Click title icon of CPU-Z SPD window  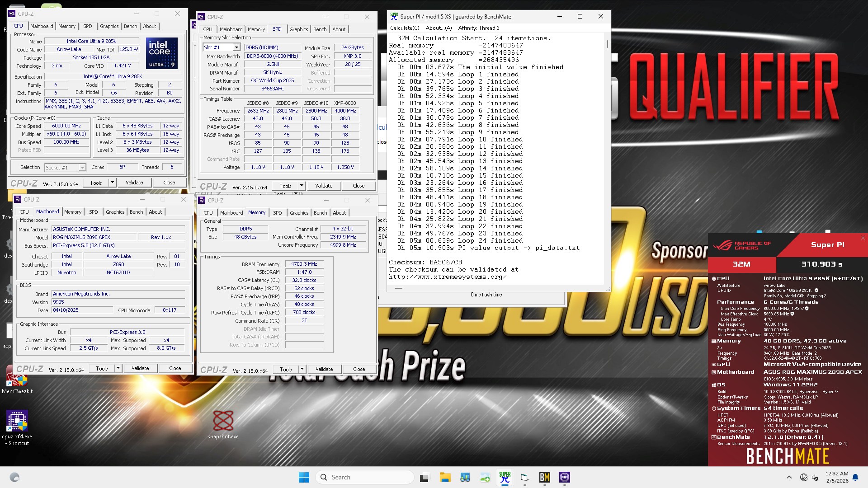pos(201,17)
